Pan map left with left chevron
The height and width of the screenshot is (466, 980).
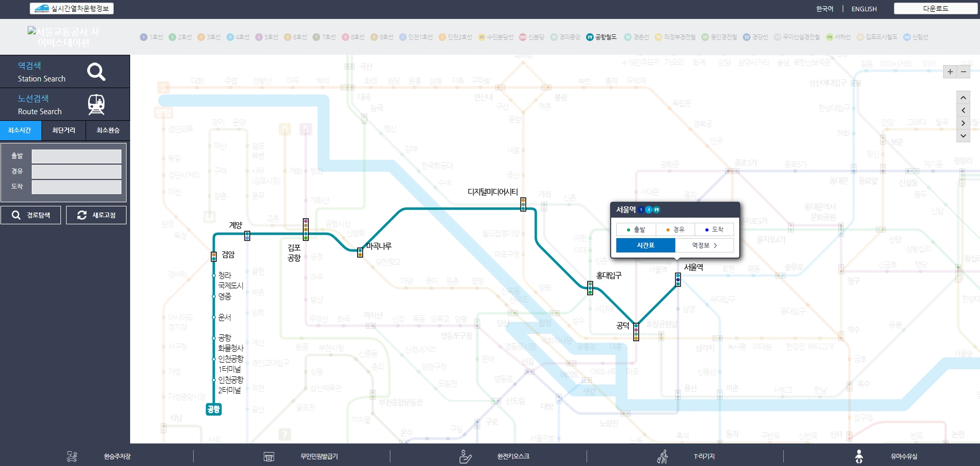coord(963,110)
